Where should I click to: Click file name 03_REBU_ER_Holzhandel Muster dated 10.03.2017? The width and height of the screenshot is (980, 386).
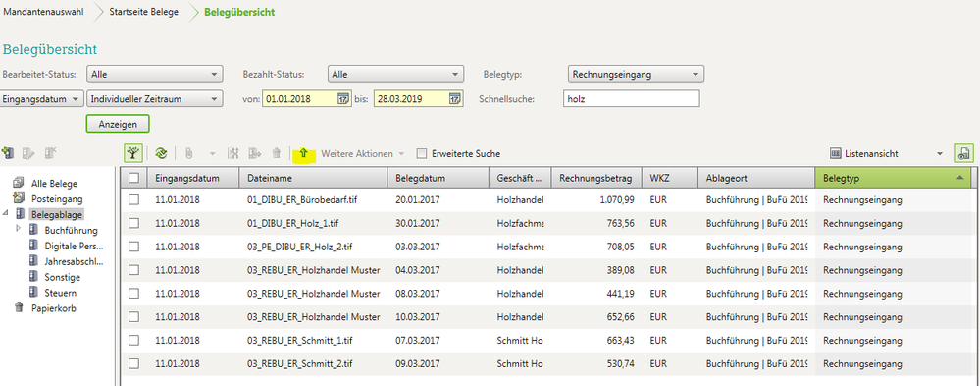(x=314, y=316)
